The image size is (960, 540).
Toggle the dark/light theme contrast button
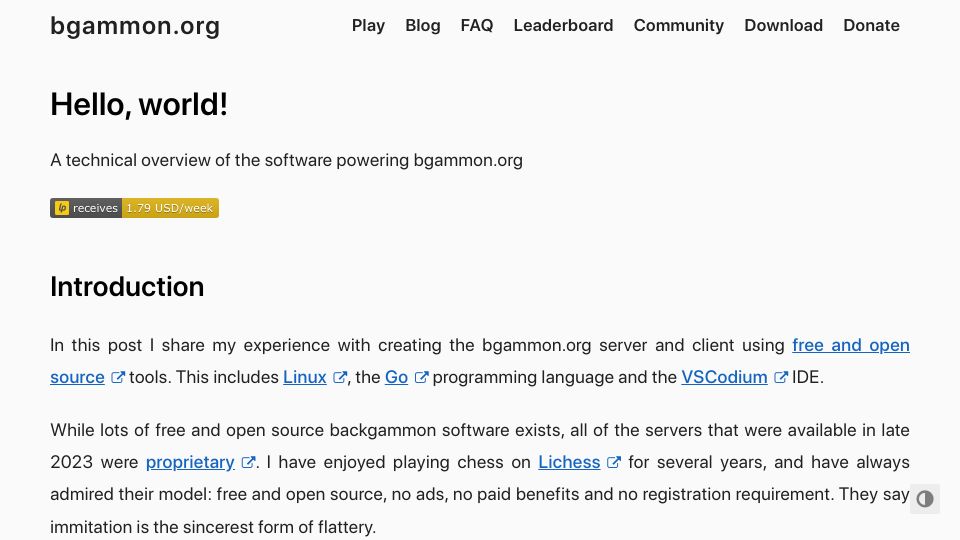pos(924,499)
